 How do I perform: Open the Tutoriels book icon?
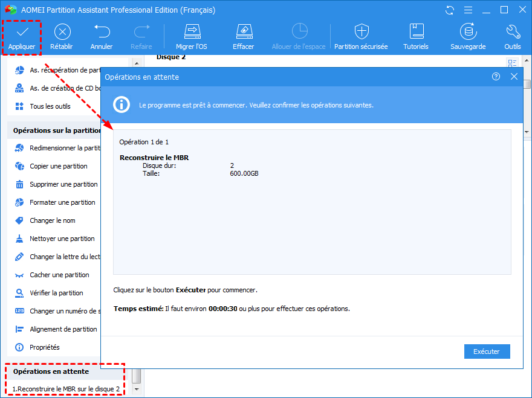pyautogui.click(x=416, y=31)
